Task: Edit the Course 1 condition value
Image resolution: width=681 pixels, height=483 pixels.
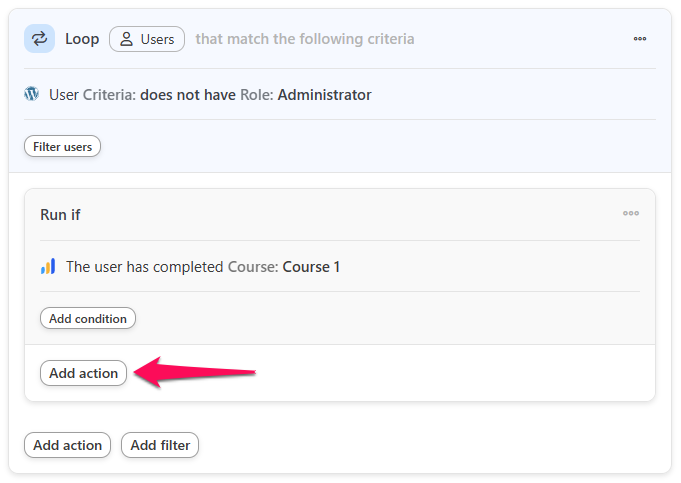Action: 311,267
